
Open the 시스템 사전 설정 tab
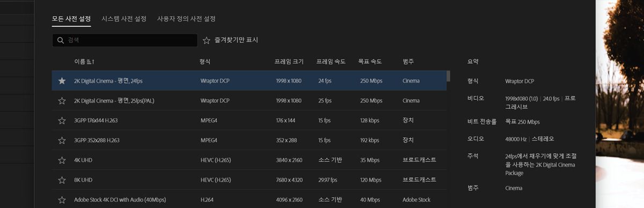point(124,18)
